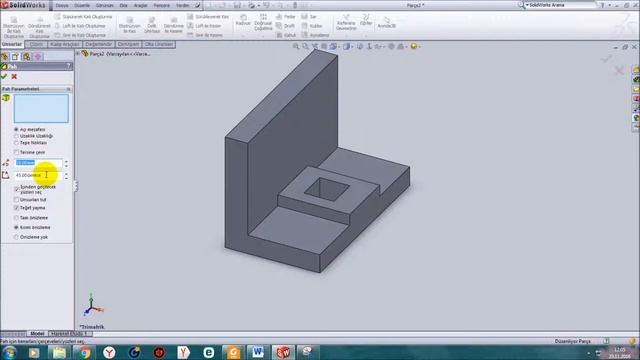Open the FeatureManager design tree tab

point(5,57)
